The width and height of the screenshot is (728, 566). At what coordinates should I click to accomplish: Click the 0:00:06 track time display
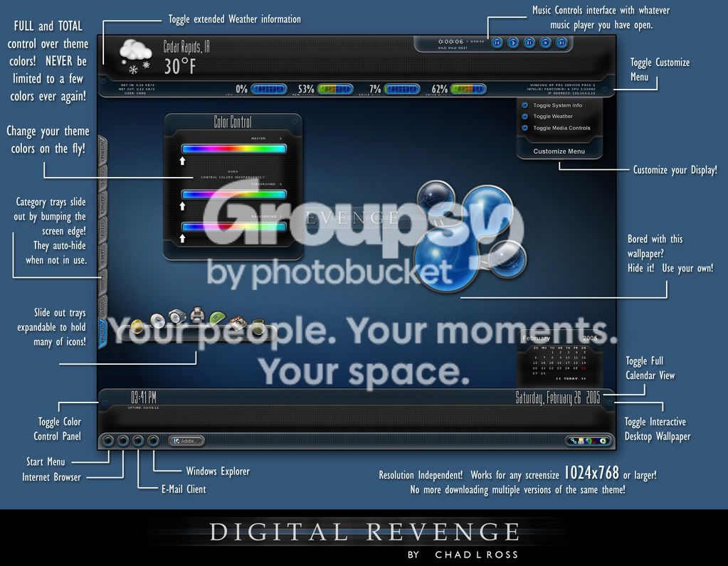click(450, 42)
